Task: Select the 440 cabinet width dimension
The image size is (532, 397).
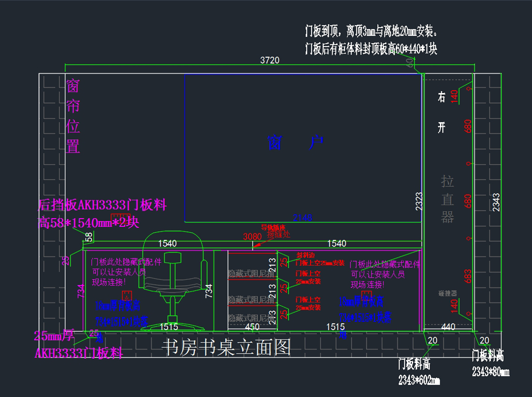Action: pyautogui.click(x=448, y=327)
